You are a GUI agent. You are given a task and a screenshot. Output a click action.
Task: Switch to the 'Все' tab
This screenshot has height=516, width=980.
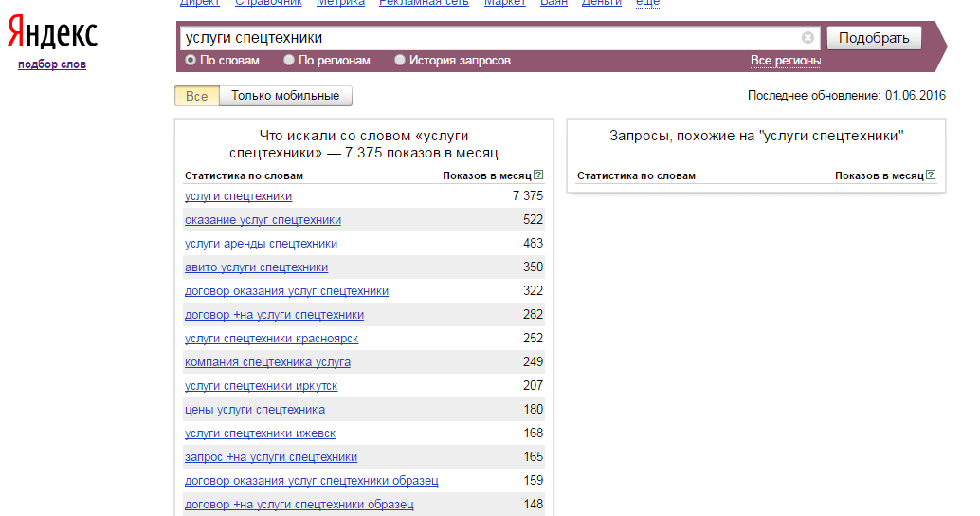(197, 96)
